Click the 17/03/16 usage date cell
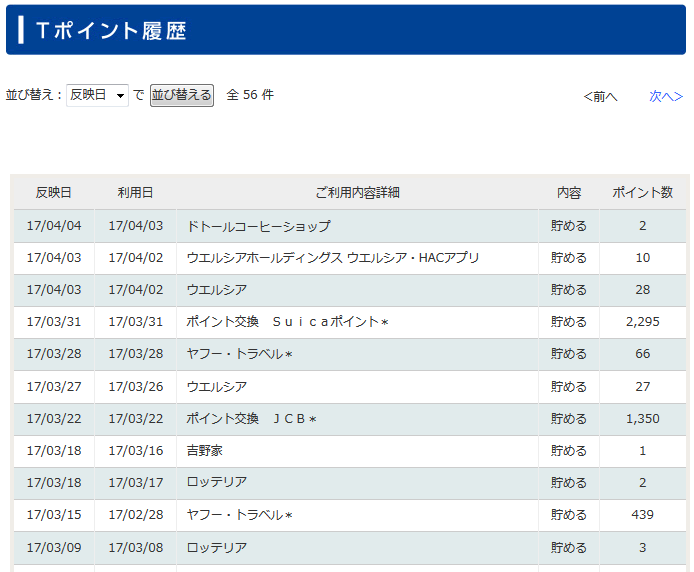The image size is (694, 572). (x=136, y=451)
